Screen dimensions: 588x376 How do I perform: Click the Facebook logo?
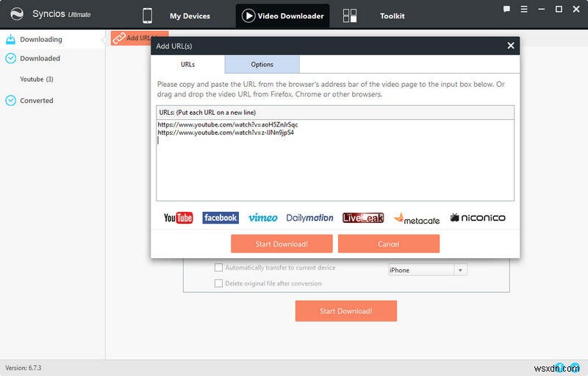tap(220, 218)
